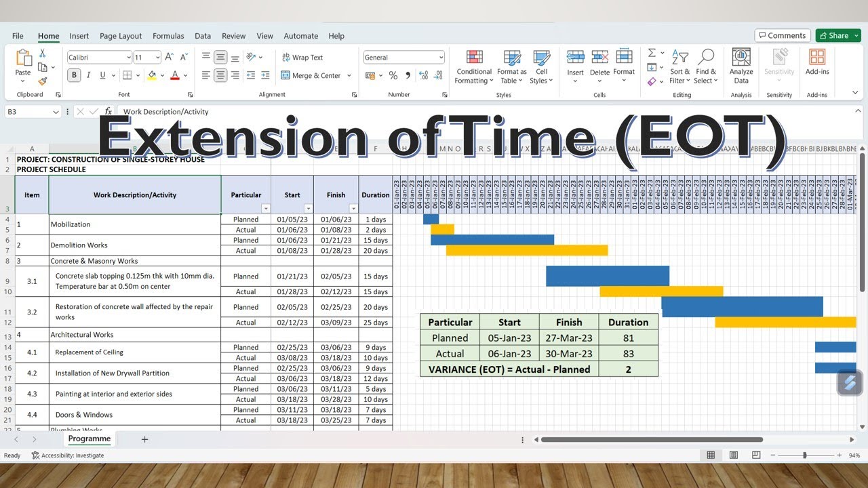Click the green Share button
Image resolution: width=868 pixels, height=488 pixels.
coord(838,35)
